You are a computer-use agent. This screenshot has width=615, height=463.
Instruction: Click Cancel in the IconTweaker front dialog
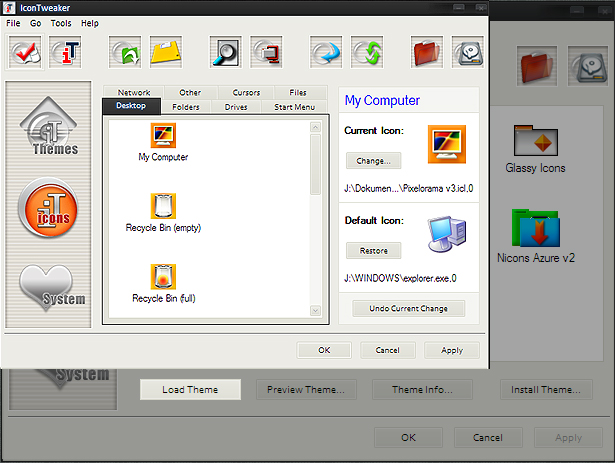click(388, 350)
